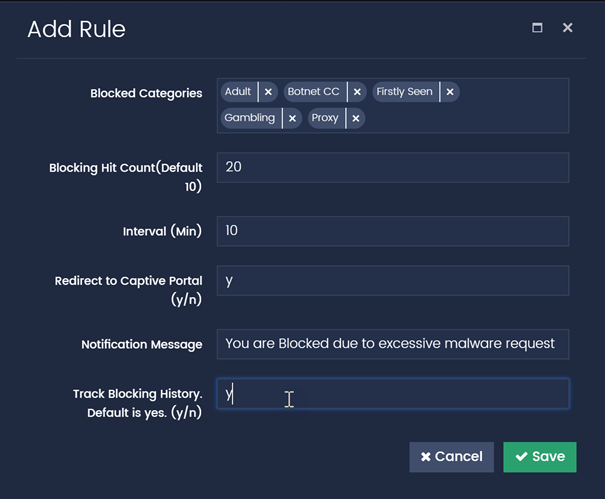Viewport: 605px width, 499px height.
Task: Edit the Notification Message text box
Action: tap(393, 344)
